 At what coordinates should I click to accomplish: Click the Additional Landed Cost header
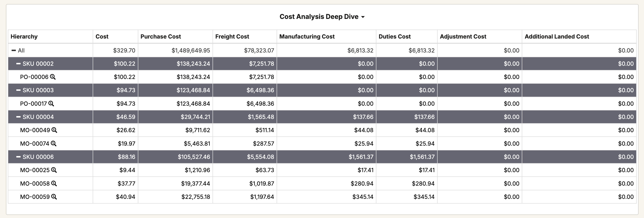pyautogui.click(x=557, y=36)
